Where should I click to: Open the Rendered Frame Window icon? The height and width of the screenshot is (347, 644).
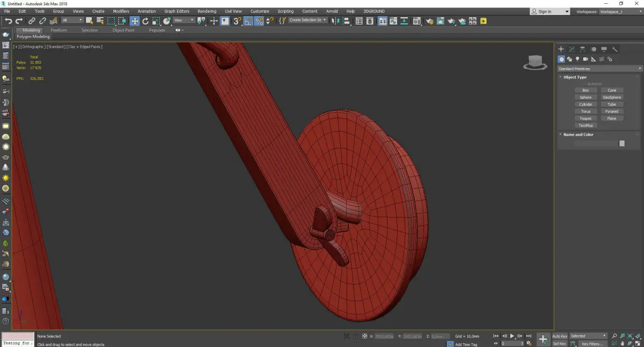[440, 21]
